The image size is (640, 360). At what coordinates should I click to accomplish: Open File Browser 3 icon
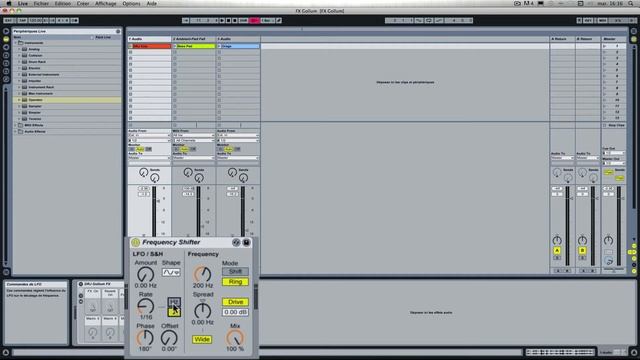pos(6,71)
